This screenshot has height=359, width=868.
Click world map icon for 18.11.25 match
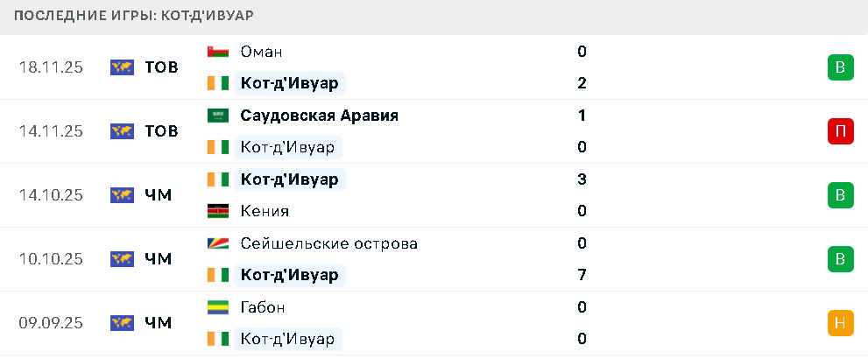tap(122, 67)
